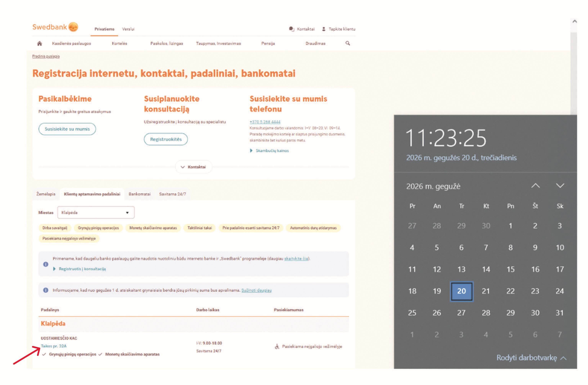Go to previous month in calendar
Viewport: 588px width, 385px height.
(535, 186)
